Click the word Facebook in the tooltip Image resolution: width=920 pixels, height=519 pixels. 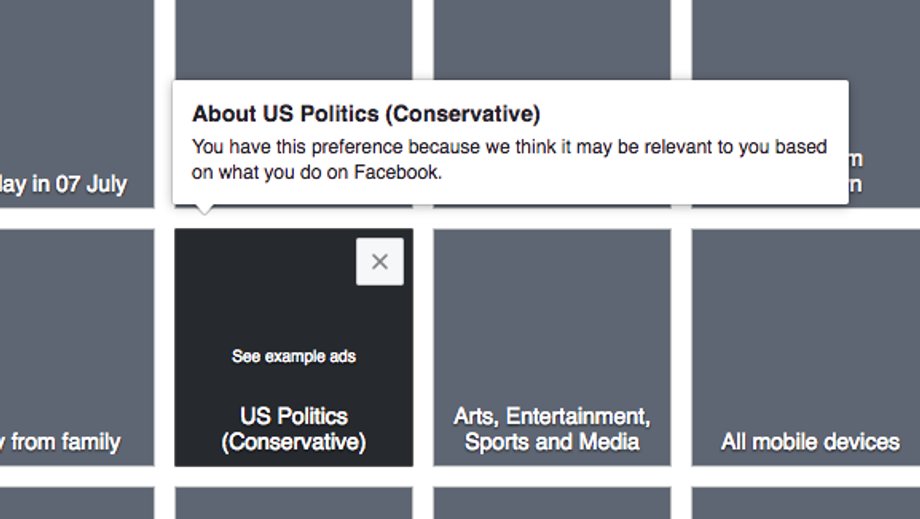397,172
